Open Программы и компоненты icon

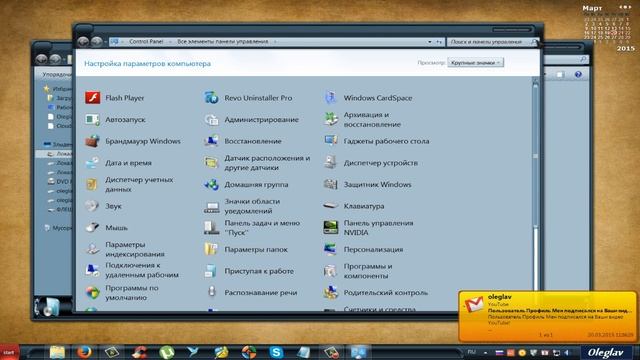(x=331, y=271)
